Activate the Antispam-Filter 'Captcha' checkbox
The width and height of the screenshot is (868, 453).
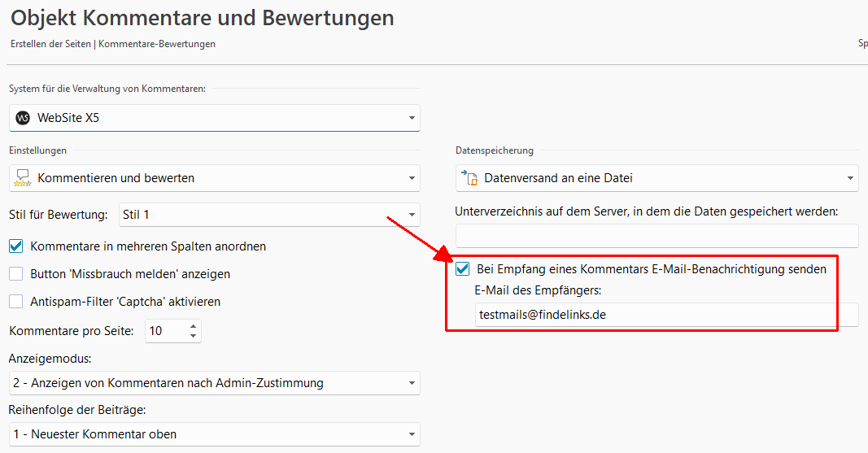16,302
